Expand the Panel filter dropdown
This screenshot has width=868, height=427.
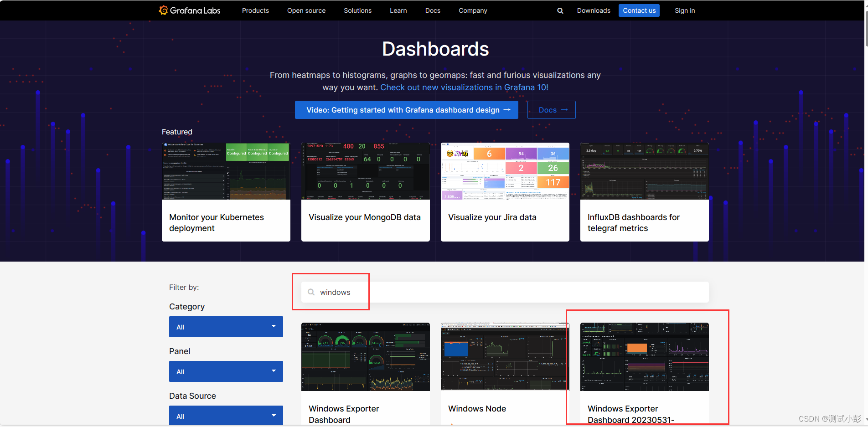tap(226, 371)
